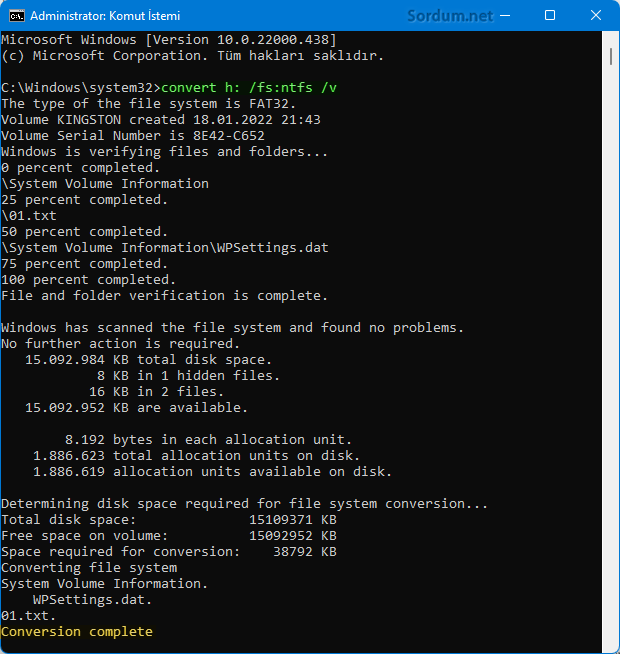The width and height of the screenshot is (620, 654).
Task: Click '(c) Microsoft Corporation. Tüm hakları saklıdır.'
Action: tap(192, 55)
